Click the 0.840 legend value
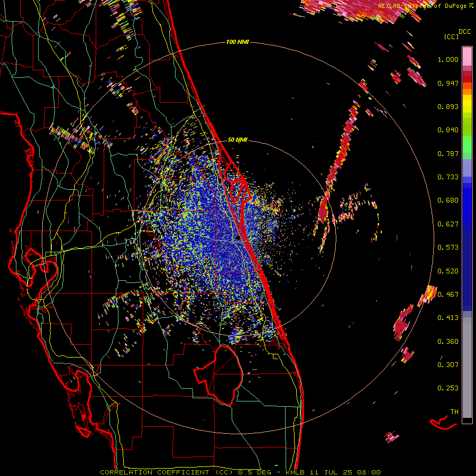The width and height of the screenshot is (476, 476). 448,130
